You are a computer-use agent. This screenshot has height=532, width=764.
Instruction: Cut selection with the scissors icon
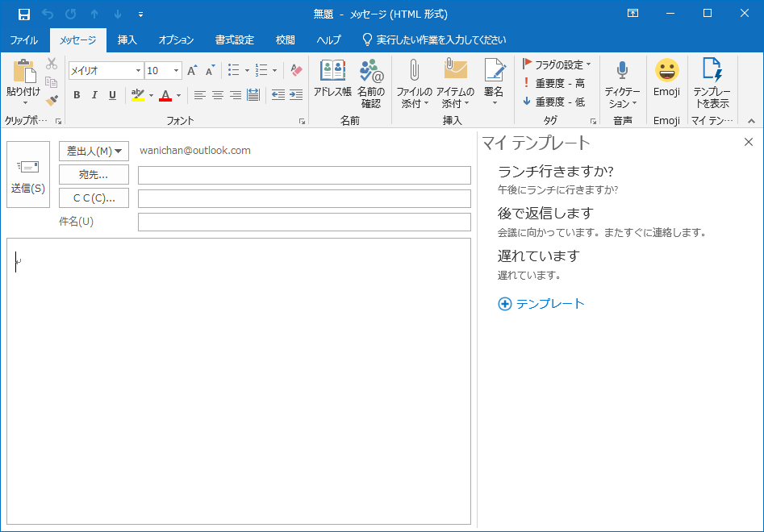(52, 64)
